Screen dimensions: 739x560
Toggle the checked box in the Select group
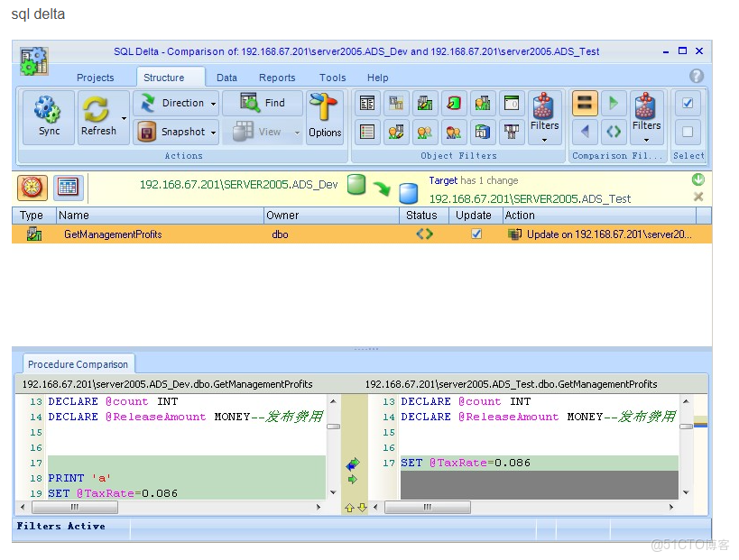point(688,103)
